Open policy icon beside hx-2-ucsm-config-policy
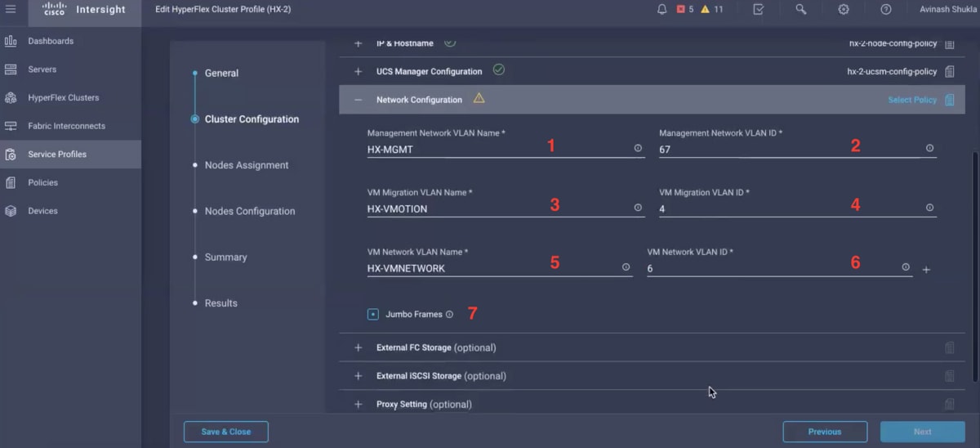 point(949,71)
